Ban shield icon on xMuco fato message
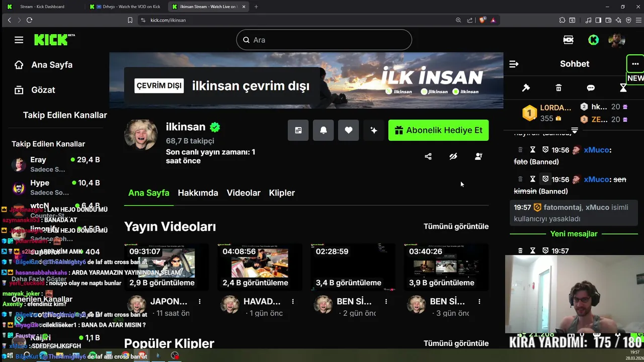Viewport: 644px width, 362px height. point(545,150)
